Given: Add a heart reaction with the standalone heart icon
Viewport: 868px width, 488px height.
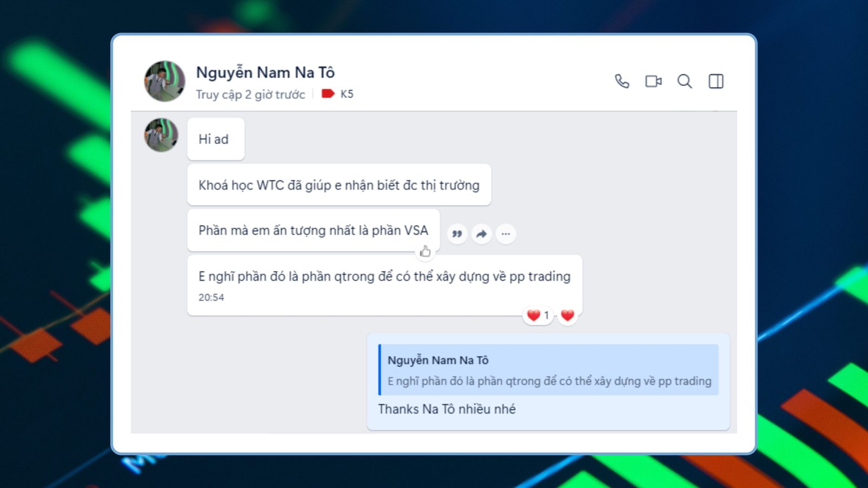Looking at the screenshot, I should (x=567, y=315).
